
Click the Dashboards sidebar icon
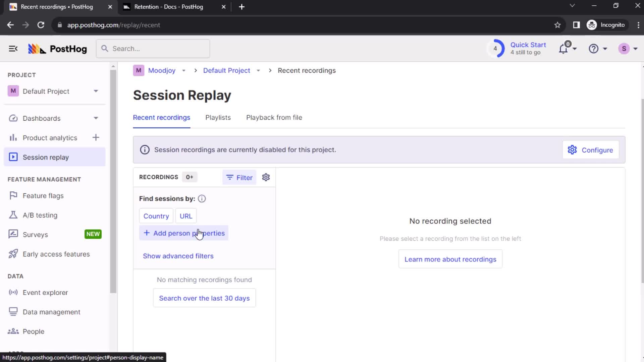(13, 118)
